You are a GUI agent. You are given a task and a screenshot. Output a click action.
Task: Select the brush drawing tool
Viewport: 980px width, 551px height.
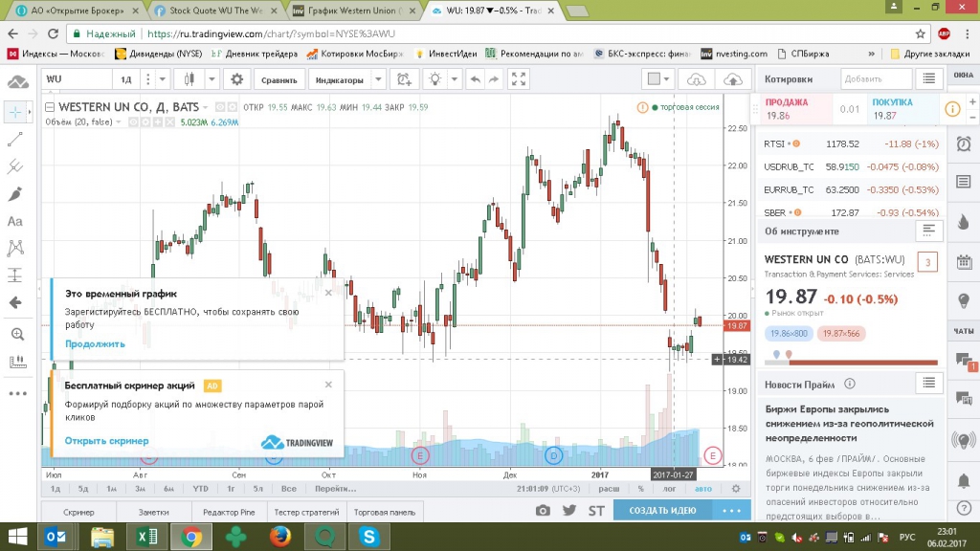(x=15, y=194)
